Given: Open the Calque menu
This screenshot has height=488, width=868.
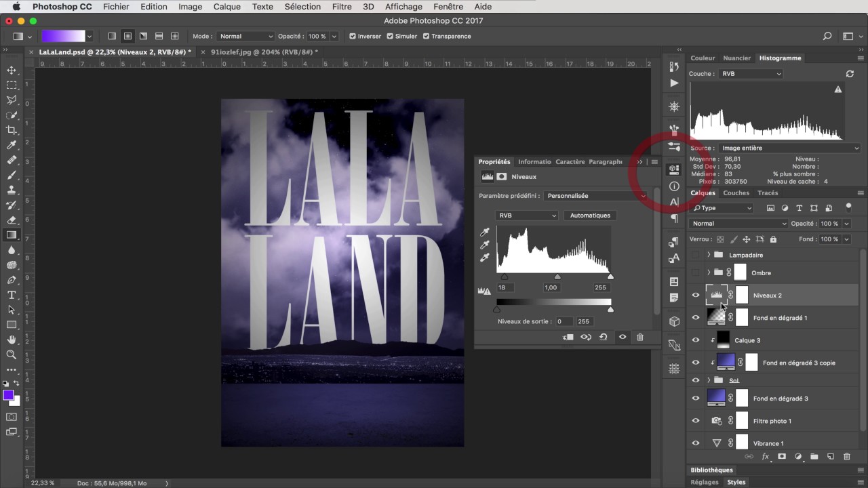Looking at the screenshot, I should 226,7.
